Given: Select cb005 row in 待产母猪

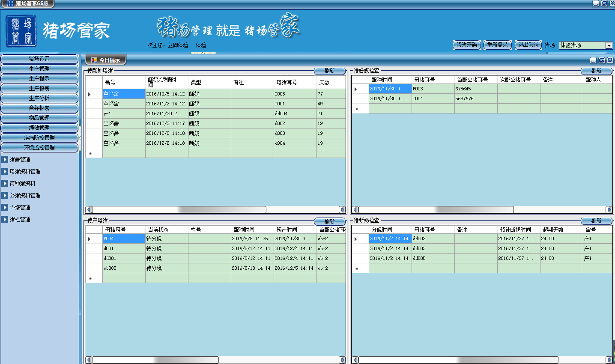Looking at the screenshot, I should pyautogui.click(x=124, y=269).
